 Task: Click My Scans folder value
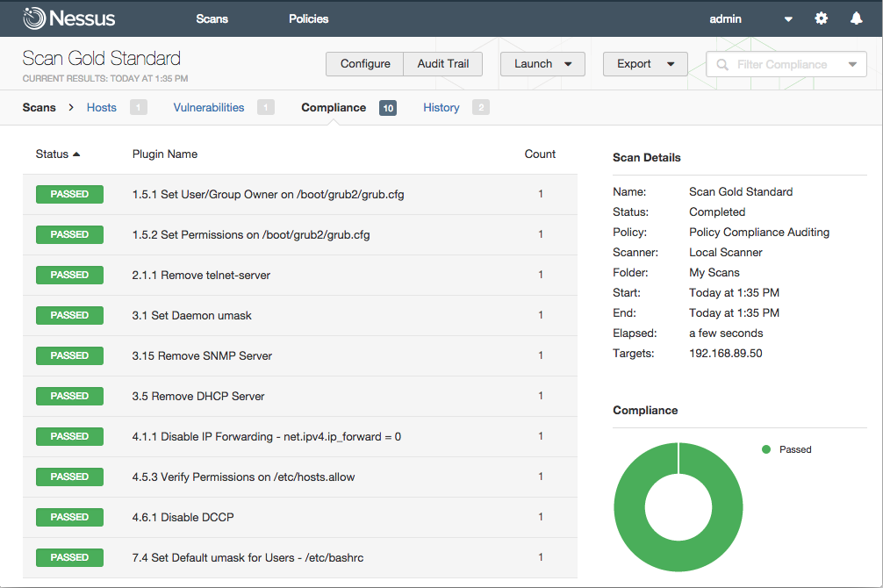pyautogui.click(x=714, y=273)
